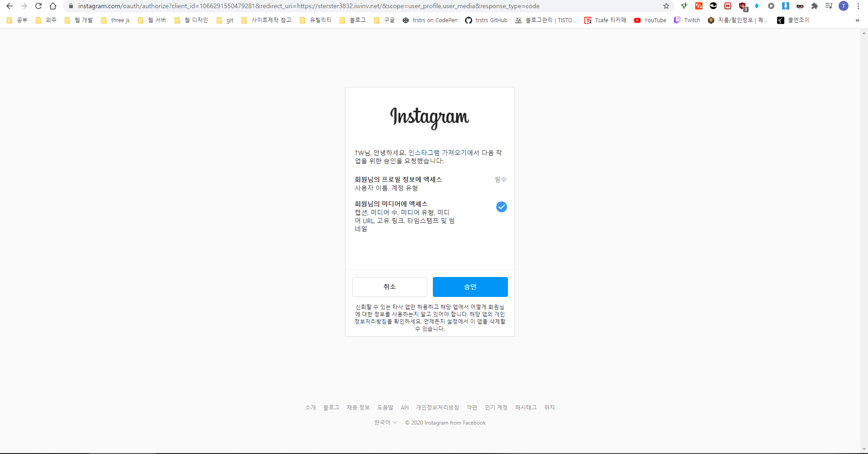Open the 웹 서버 bookmark folder
This screenshot has width=868, height=454.
pos(152,20)
